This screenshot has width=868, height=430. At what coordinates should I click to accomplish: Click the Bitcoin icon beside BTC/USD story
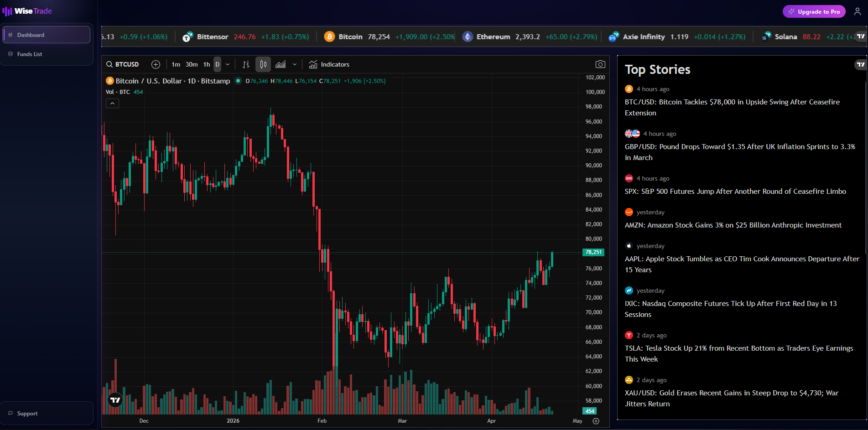(x=629, y=89)
